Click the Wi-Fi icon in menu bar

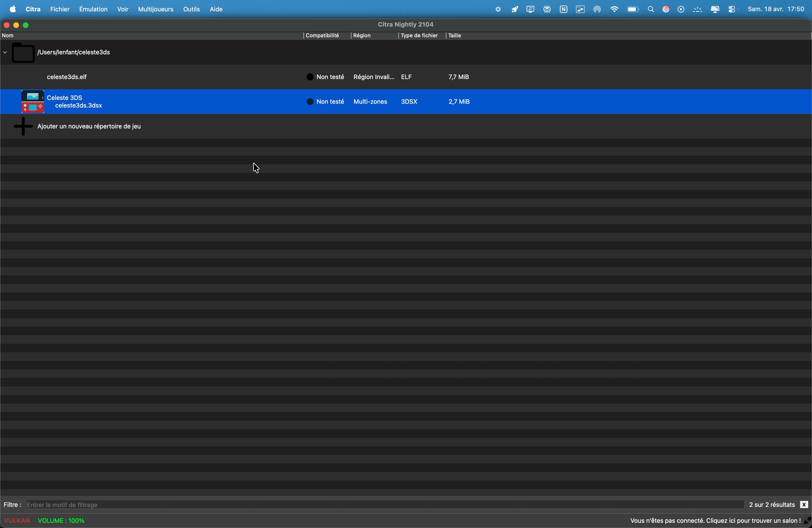pyautogui.click(x=614, y=9)
